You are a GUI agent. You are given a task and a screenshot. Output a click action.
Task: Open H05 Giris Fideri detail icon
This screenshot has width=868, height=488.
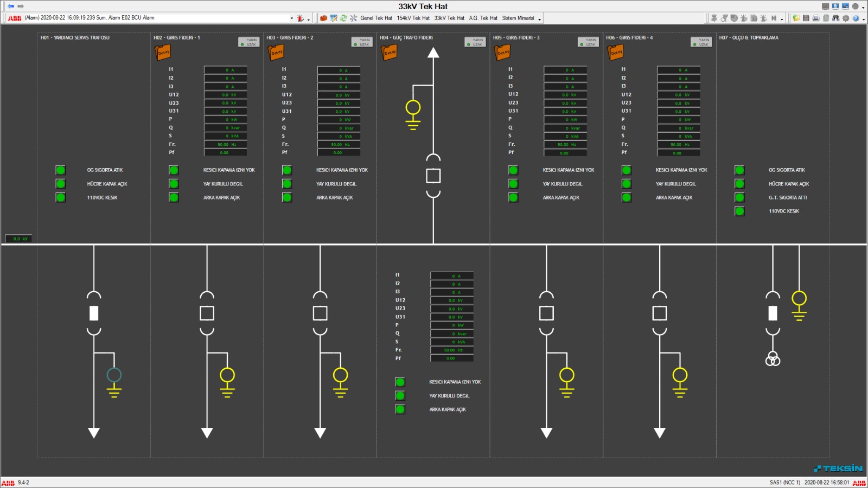(x=503, y=53)
